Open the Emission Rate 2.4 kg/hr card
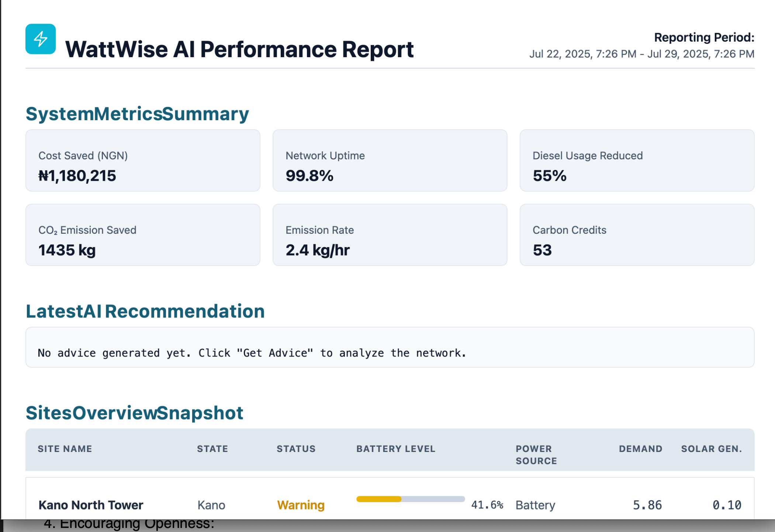Viewport: 775px width, 532px height. 390,235
